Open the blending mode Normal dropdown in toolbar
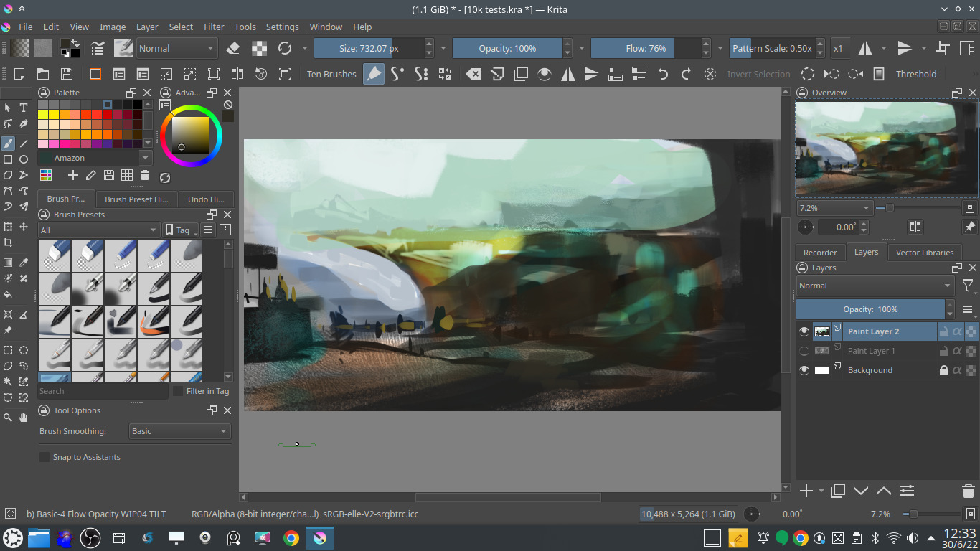 [176, 48]
